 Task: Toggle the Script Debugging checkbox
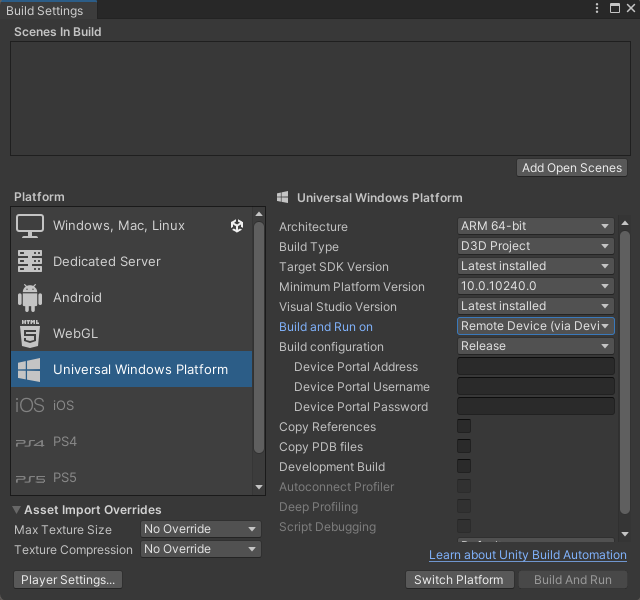click(464, 526)
